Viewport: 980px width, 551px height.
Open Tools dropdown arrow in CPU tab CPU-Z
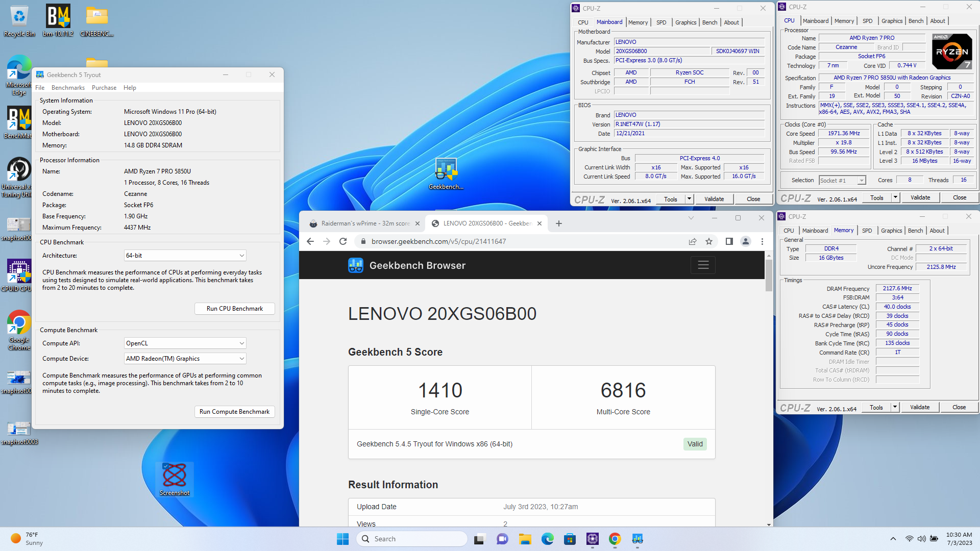click(x=895, y=197)
